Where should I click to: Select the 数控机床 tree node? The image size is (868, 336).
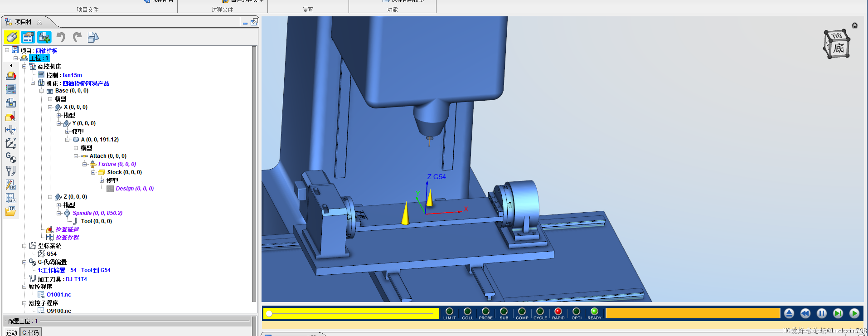click(x=49, y=67)
